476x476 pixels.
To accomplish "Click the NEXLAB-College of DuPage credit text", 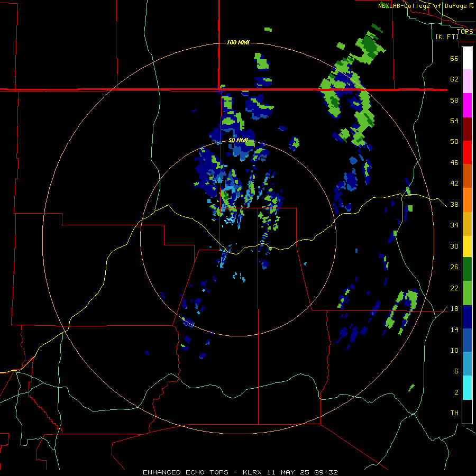I will click(x=425, y=6).
